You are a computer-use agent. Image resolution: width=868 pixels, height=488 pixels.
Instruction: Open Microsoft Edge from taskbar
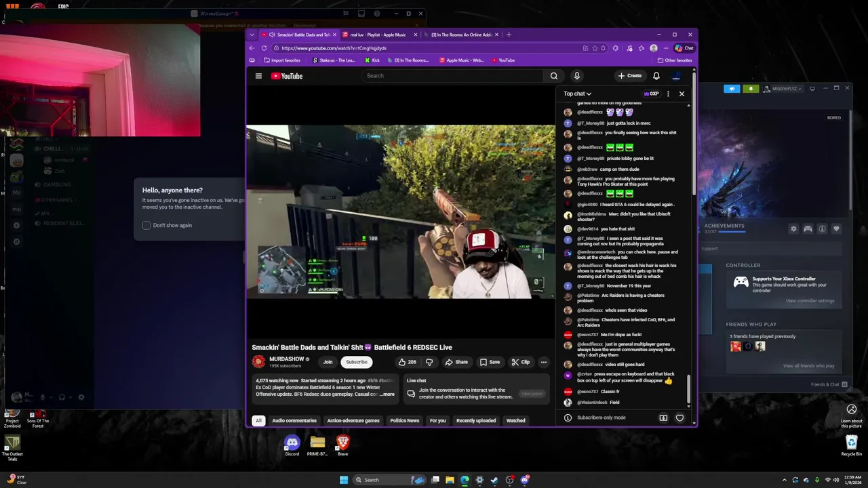click(x=465, y=480)
